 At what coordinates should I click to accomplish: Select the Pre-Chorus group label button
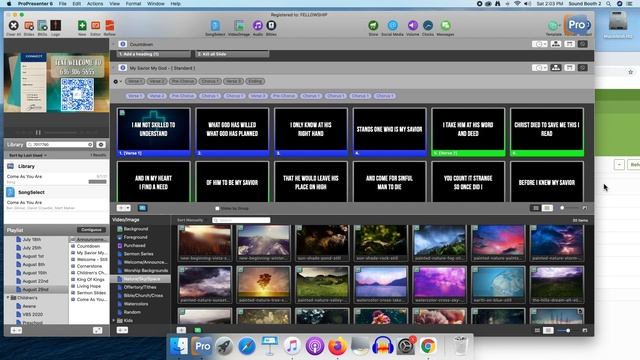coord(183,82)
